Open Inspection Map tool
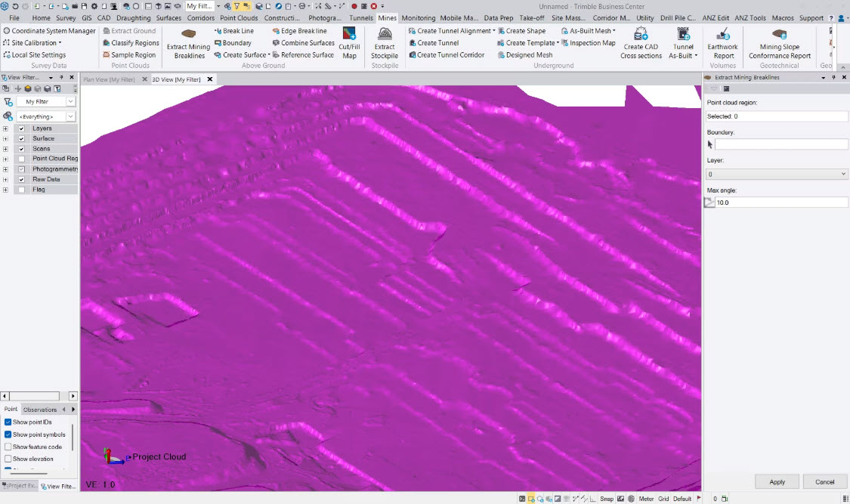Viewport: 850px width, 504px height. [588, 43]
